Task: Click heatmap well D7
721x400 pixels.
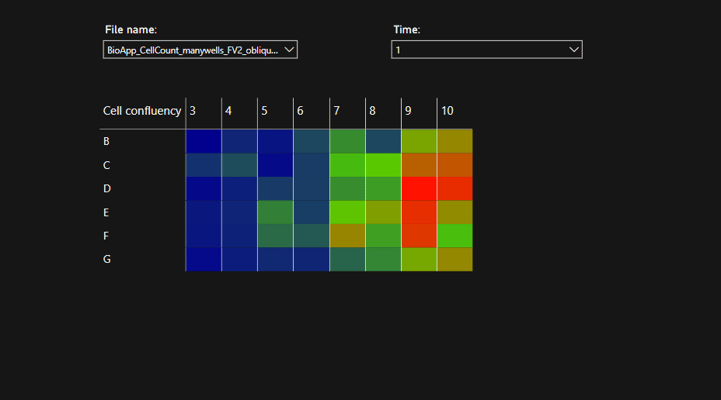Action: click(x=347, y=189)
